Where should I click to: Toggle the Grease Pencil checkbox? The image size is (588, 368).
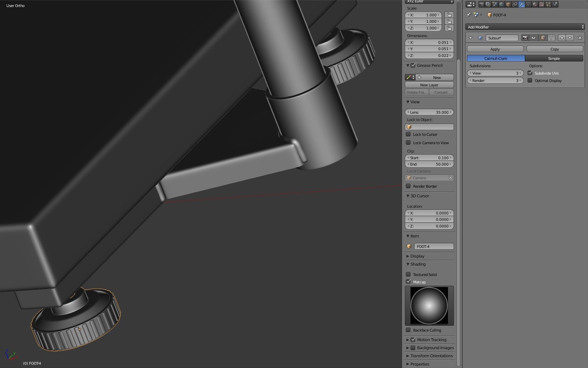pos(413,65)
